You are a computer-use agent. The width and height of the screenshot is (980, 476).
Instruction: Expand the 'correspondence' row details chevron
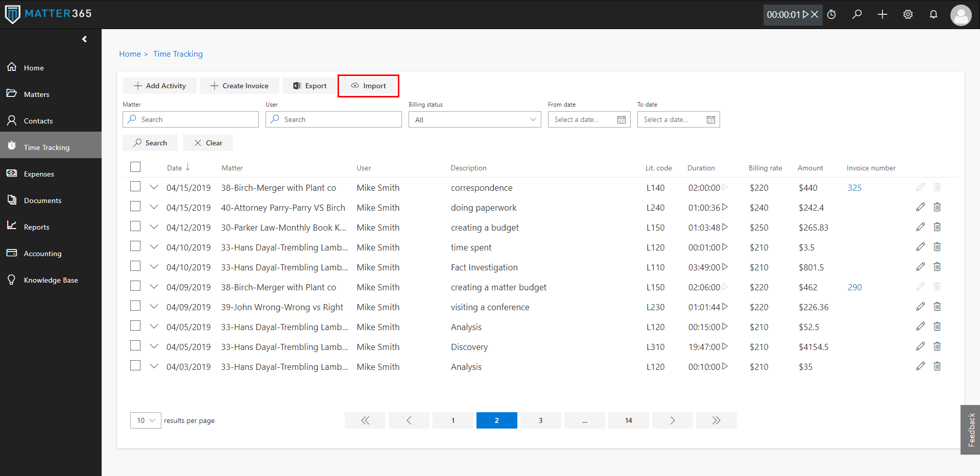tap(154, 187)
